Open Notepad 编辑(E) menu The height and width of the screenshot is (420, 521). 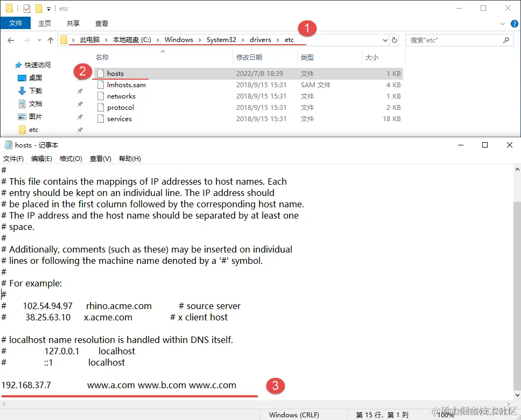point(41,159)
